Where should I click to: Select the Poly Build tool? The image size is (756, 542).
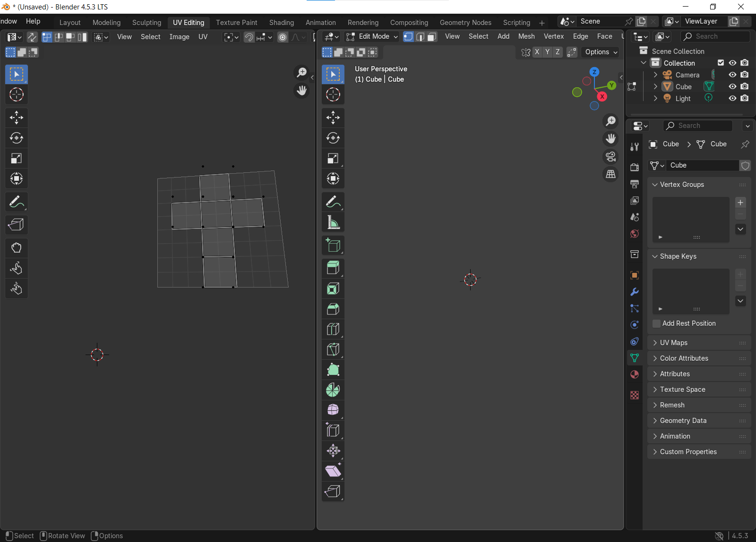333,370
